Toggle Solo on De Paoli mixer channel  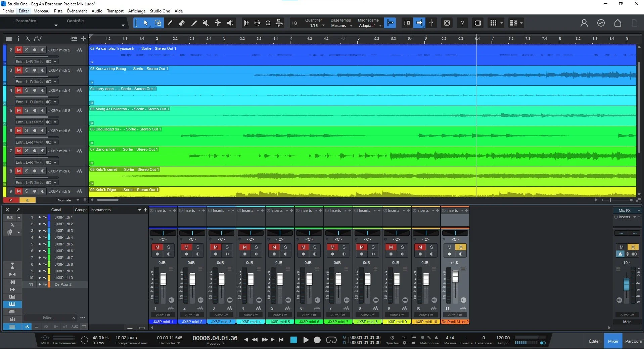click(x=461, y=247)
